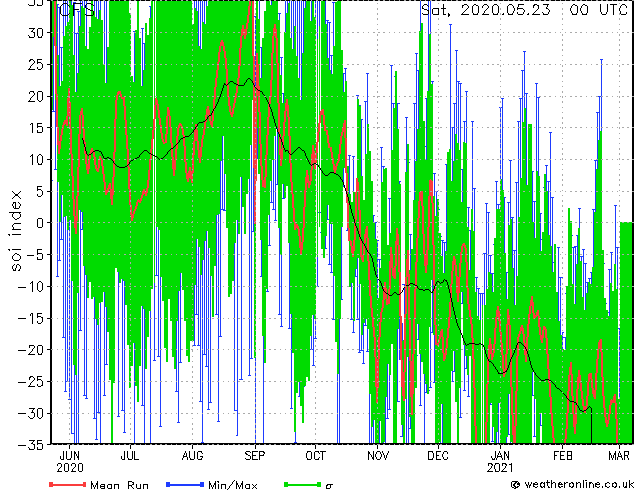
Task: Click the JAN 2021 x-axis label
Action: pos(500,461)
